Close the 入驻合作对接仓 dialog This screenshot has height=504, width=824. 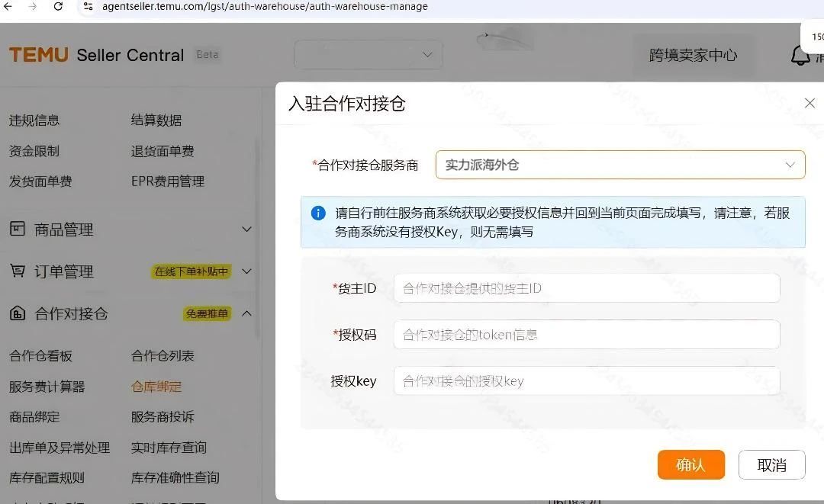[x=810, y=103]
